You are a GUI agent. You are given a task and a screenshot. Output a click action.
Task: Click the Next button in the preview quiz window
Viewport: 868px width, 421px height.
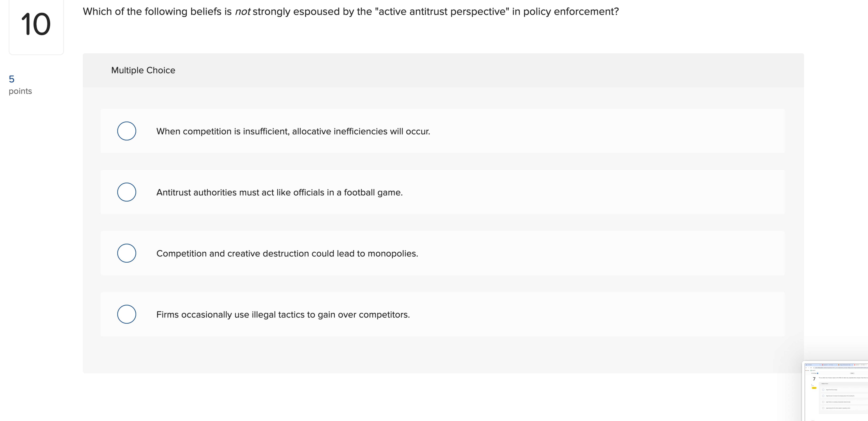click(x=852, y=373)
